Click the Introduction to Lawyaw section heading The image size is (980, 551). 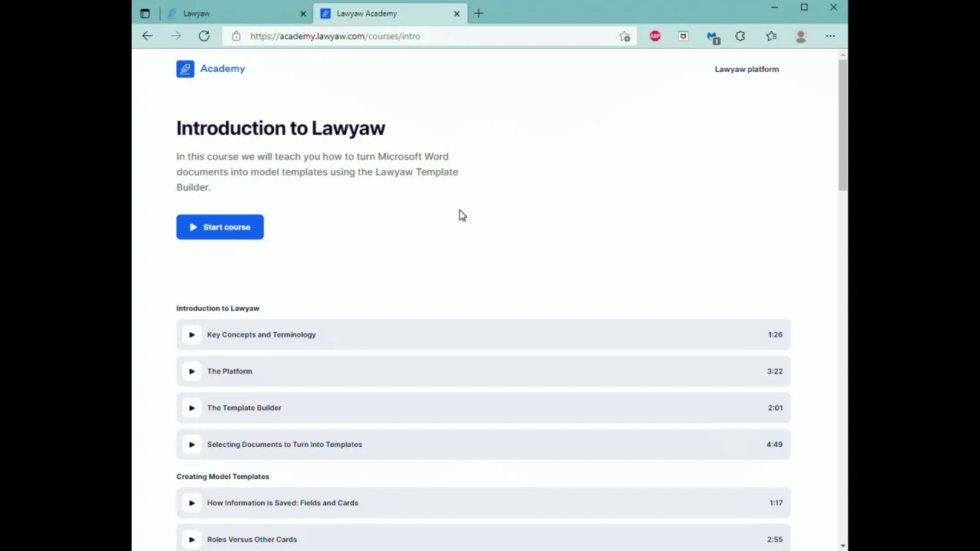(217, 308)
